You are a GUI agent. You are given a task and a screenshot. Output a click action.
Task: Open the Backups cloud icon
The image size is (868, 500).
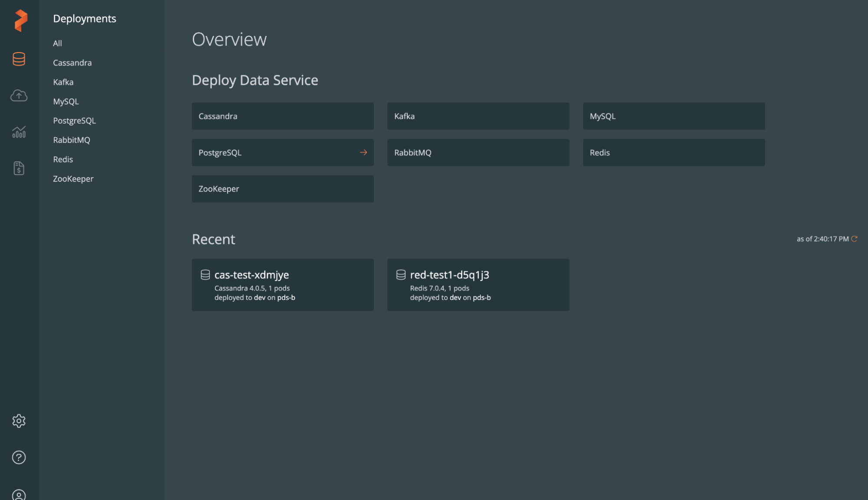coord(19,96)
